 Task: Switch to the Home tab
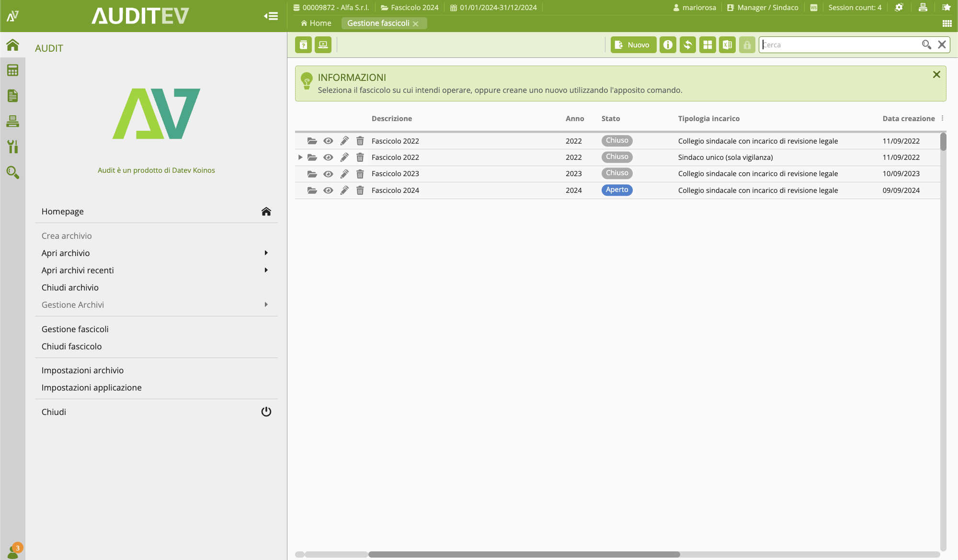tap(316, 23)
